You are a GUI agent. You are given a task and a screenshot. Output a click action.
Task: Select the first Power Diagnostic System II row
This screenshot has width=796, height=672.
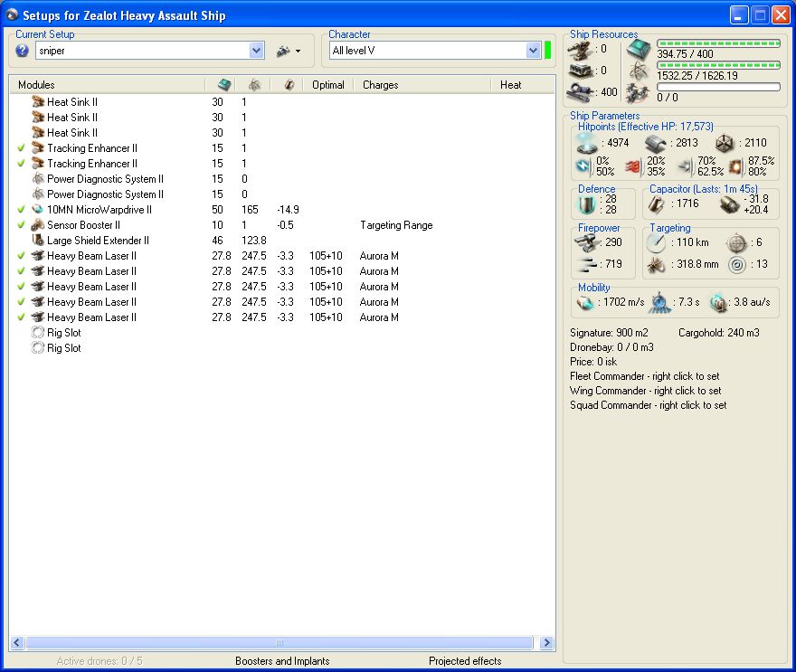(282, 179)
